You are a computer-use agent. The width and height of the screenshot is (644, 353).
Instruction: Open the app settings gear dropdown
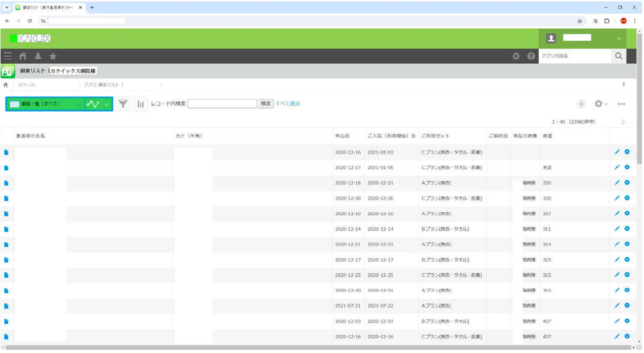[x=601, y=104]
